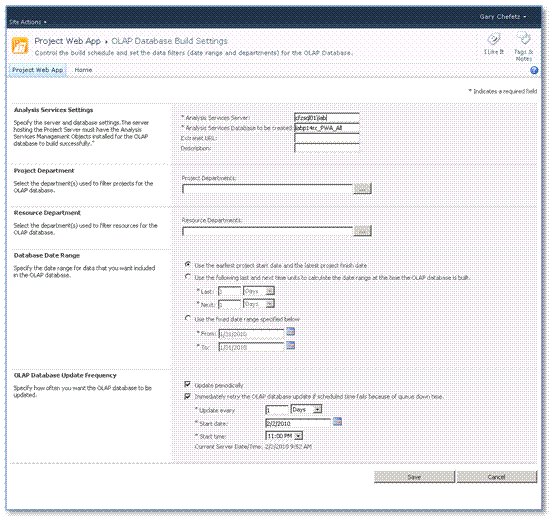Click the OLAP Database Build Settings title

[x=170, y=41]
